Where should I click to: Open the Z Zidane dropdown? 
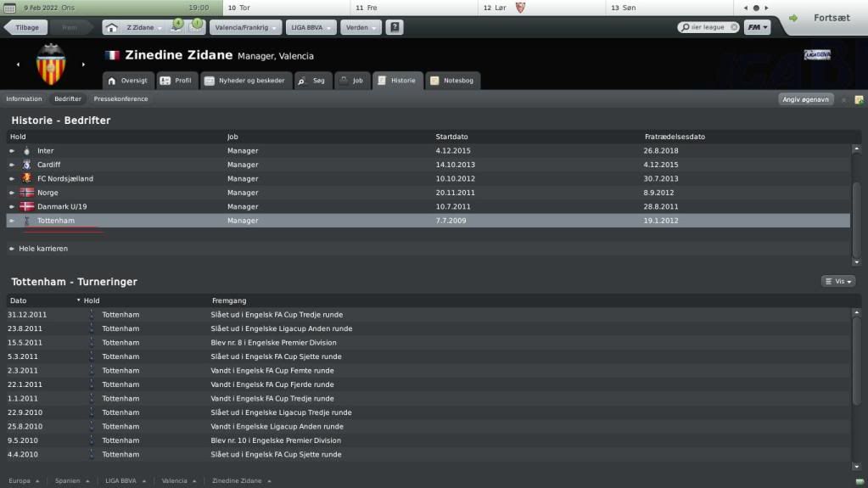click(x=144, y=27)
